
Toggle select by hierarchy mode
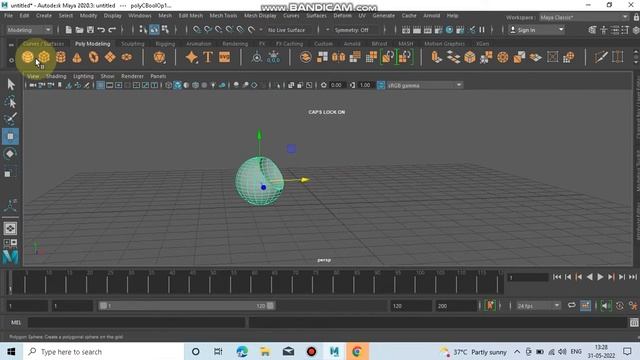coord(143,30)
